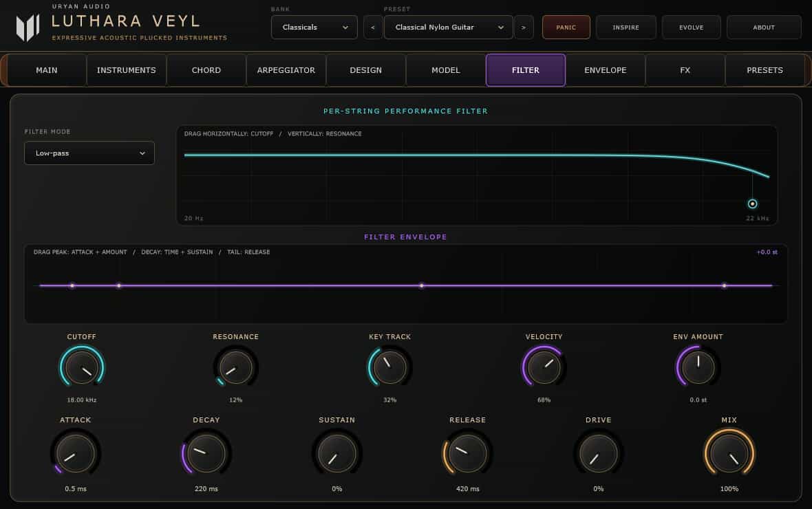The width and height of the screenshot is (812, 509).
Task: Click the DECAY knob
Action: pyautogui.click(x=206, y=453)
